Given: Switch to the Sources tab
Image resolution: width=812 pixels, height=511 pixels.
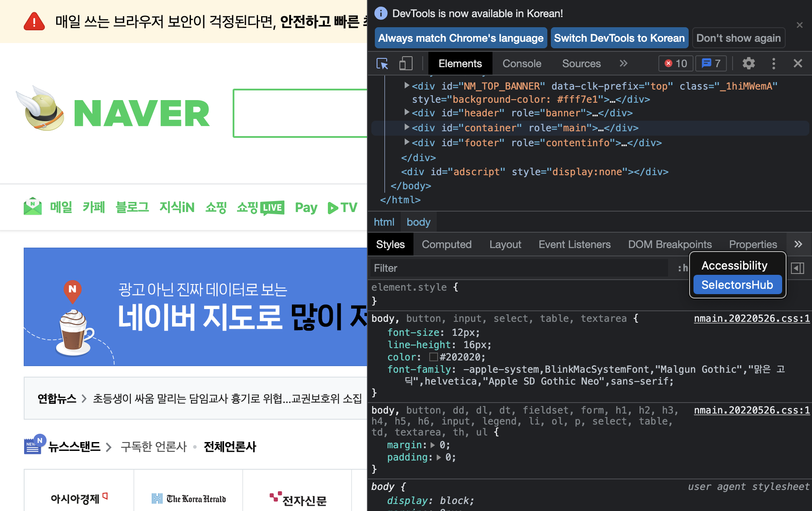Looking at the screenshot, I should [x=581, y=64].
